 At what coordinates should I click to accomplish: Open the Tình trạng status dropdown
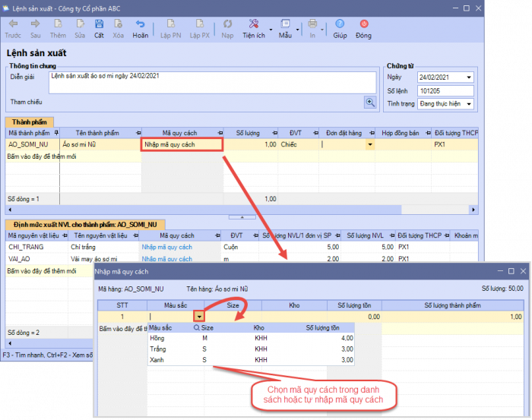point(469,104)
